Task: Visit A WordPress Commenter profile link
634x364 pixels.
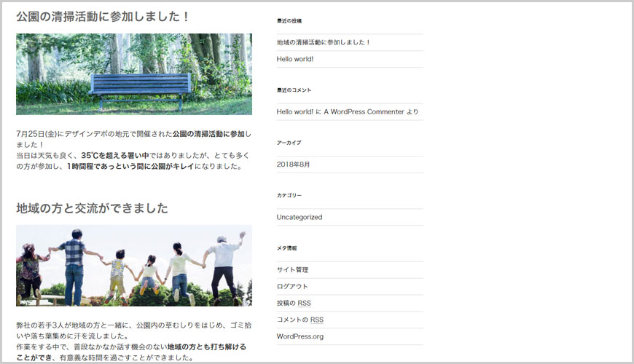Action: tap(364, 112)
